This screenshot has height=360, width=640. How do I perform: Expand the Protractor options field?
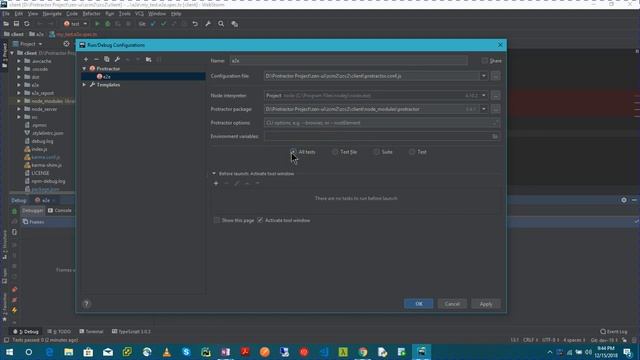496,122
